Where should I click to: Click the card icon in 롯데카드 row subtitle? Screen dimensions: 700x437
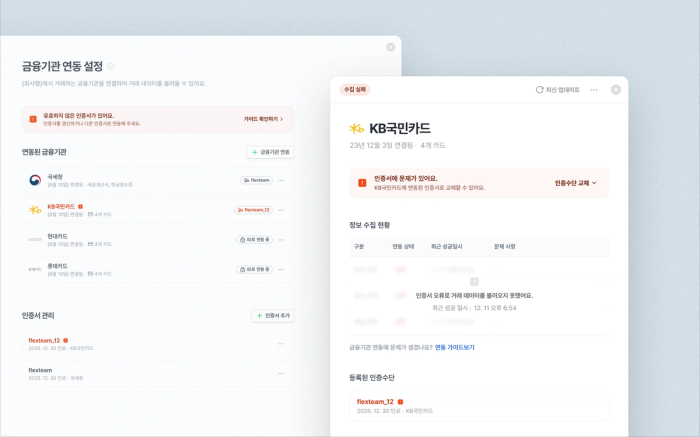(91, 274)
